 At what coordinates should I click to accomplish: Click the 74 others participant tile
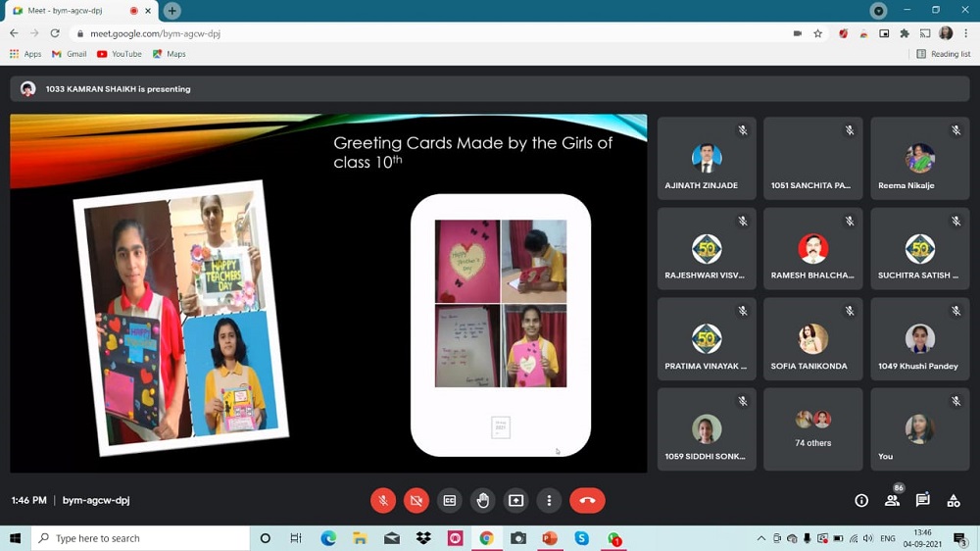[x=812, y=429]
